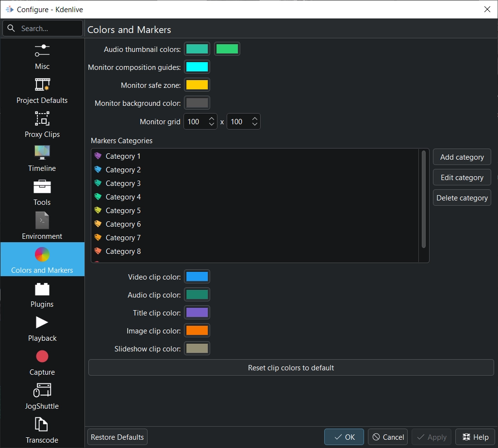Click the Kdenlive logo in title bar
The image size is (498, 448).
tap(10, 10)
